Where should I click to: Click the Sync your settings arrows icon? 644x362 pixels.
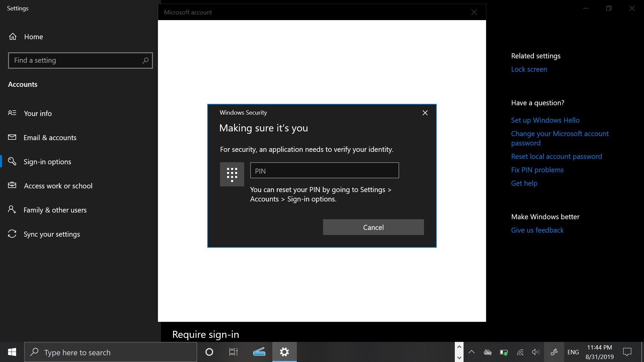click(12, 234)
